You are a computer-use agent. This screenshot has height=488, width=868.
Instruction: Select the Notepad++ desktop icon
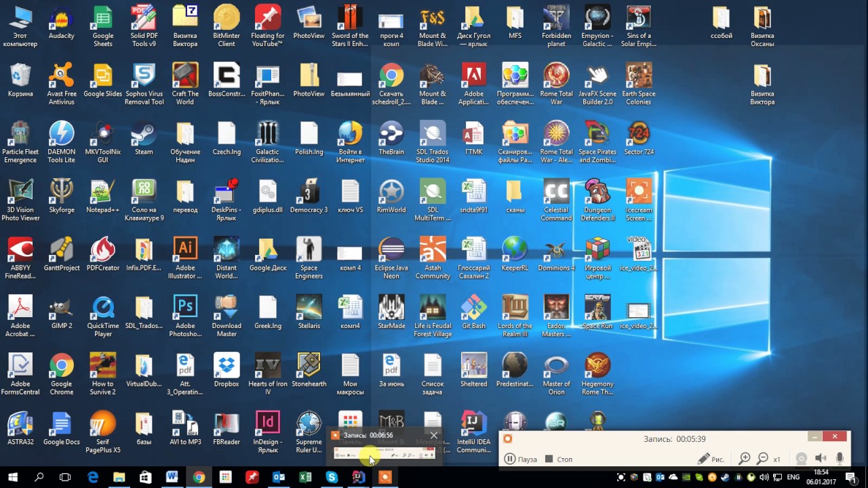pyautogui.click(x=103, y=197)
